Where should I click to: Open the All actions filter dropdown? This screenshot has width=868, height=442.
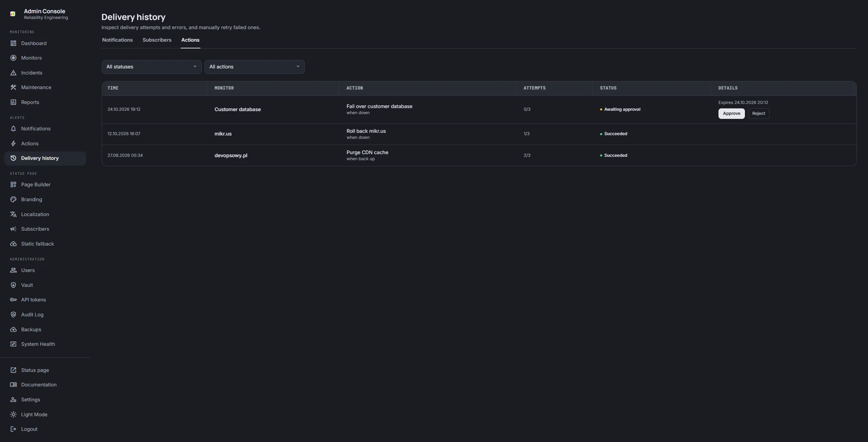pyautogui.click(x=255, y=67)
